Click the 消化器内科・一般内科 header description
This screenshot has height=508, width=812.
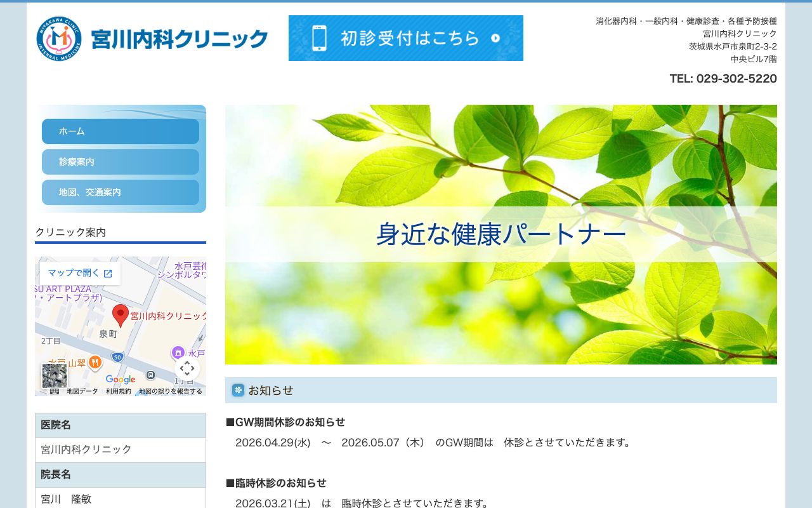pyautogui.click(x=686, y=21)
